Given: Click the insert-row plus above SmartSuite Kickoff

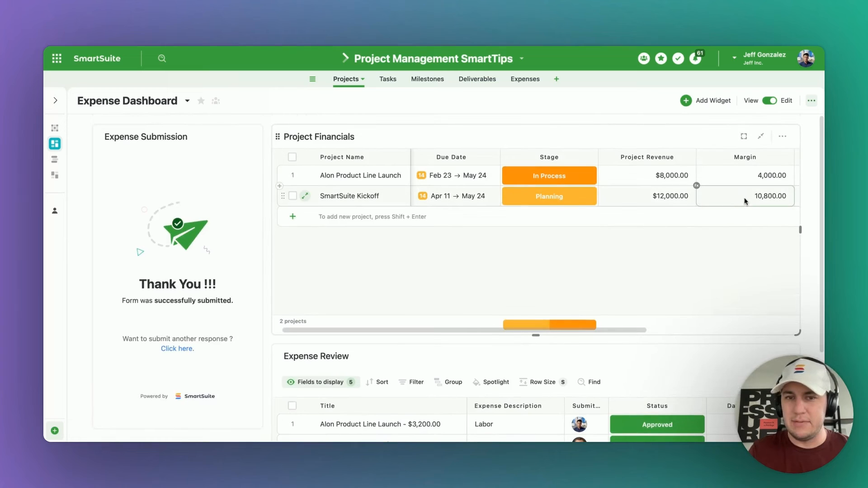Looking at the screenshot, I should pyautogui.click(x=279, y=186).
